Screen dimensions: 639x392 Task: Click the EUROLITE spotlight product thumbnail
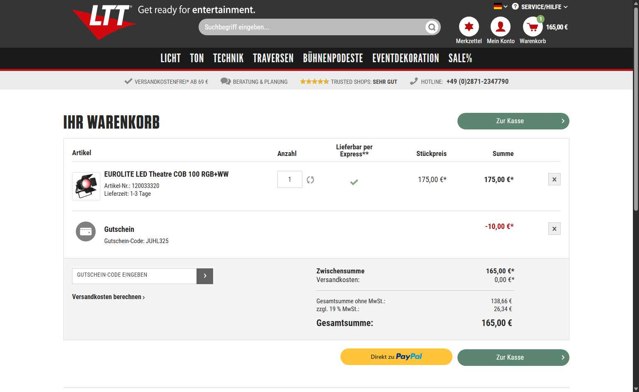pos(86,186)
